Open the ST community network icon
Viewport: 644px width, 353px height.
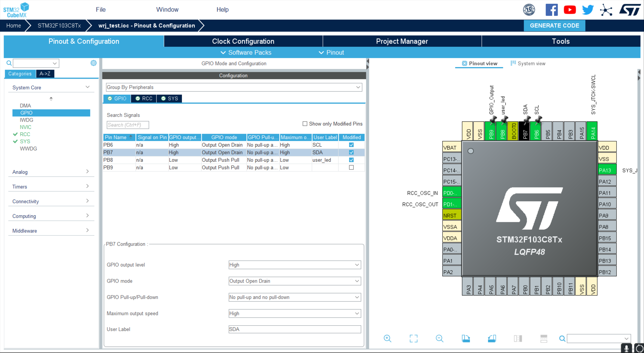606,10
